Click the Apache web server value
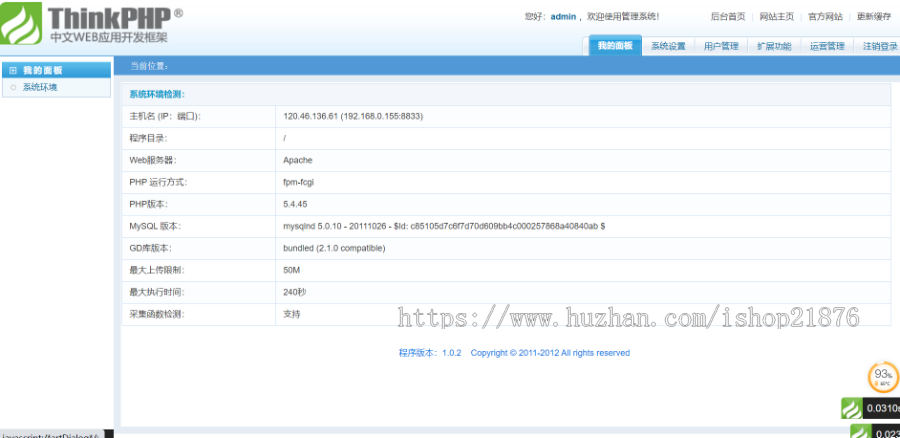900x438 pixels. point(298,160)
